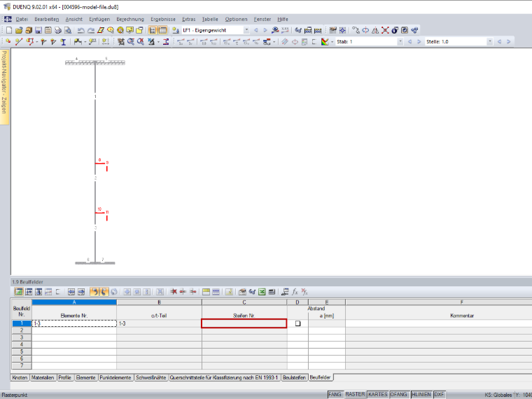Viewport: 532px width, 399px height.
Task: Tick the checkbox in column D row 1
Action: pos(298,323)
